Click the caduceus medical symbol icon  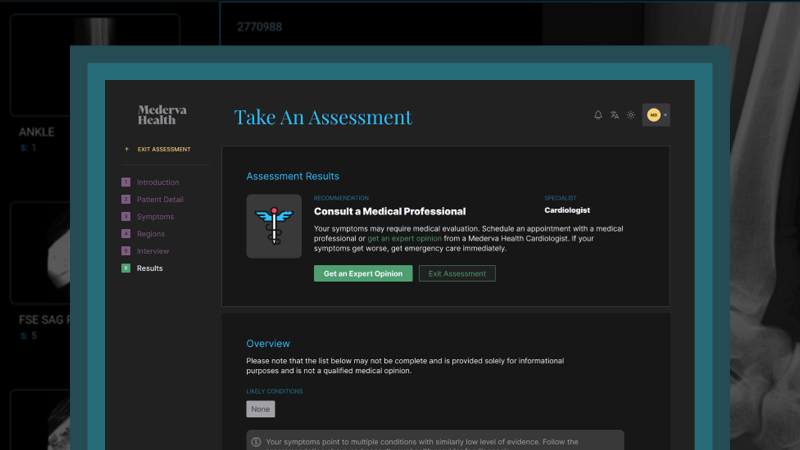pyautogui.click(x=274, y=226)
